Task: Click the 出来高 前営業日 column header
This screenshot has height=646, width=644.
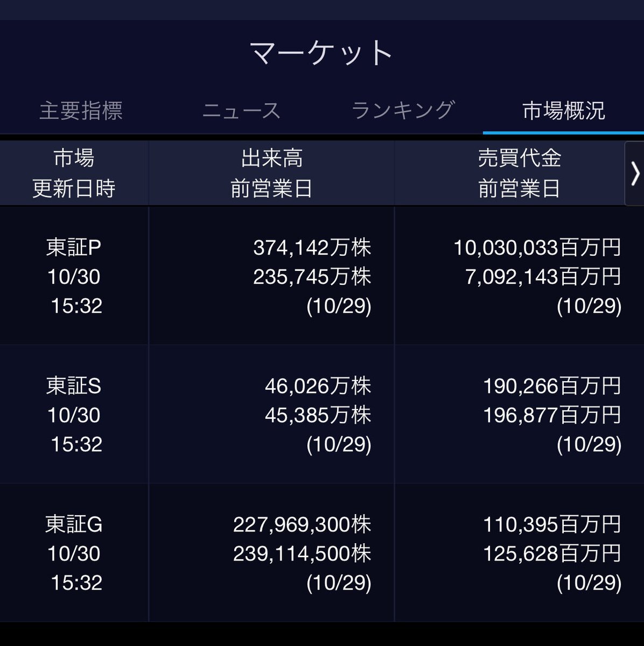Action: tap(271, 173)
